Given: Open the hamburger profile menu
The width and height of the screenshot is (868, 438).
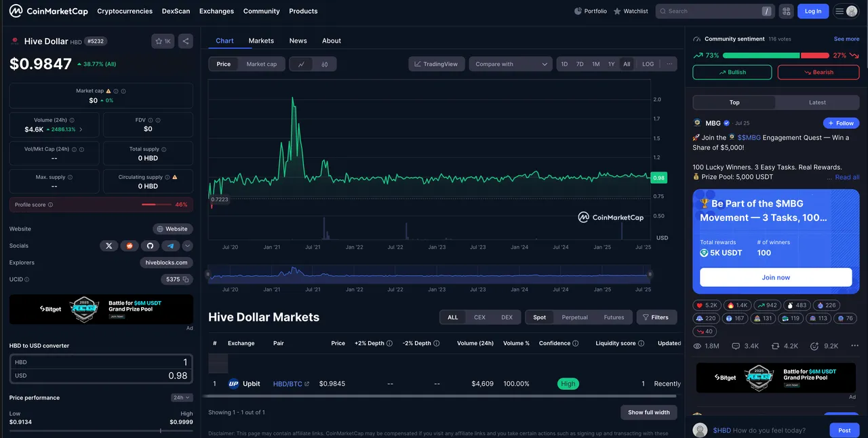Looking at the screenshot, I should coord(846,11).
